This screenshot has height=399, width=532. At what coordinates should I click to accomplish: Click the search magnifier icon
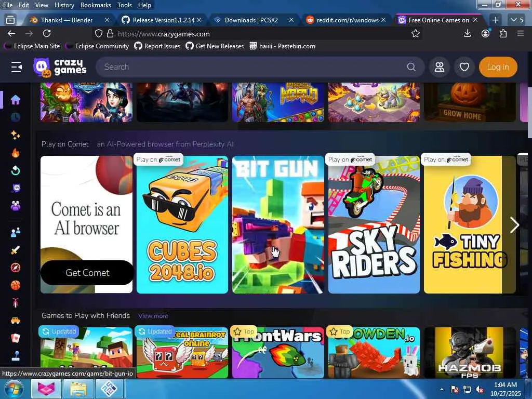(x=411, y=67)
